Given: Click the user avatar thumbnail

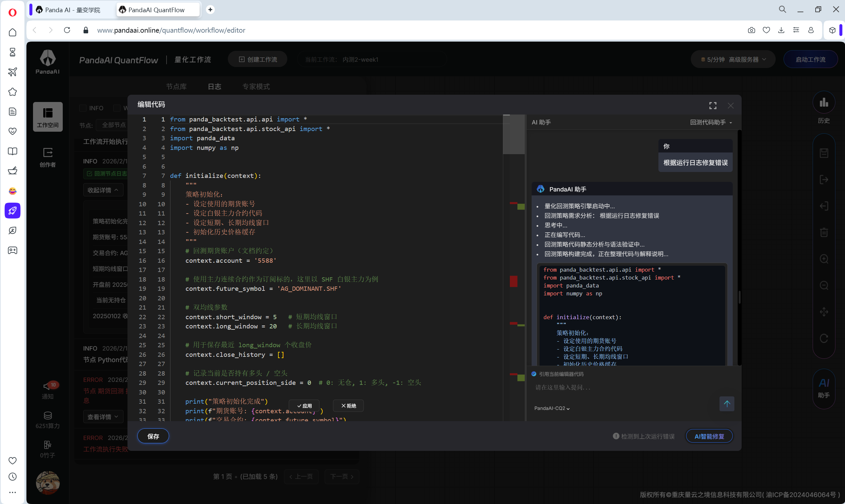Looking at the screenshot, I should (48, 482).
